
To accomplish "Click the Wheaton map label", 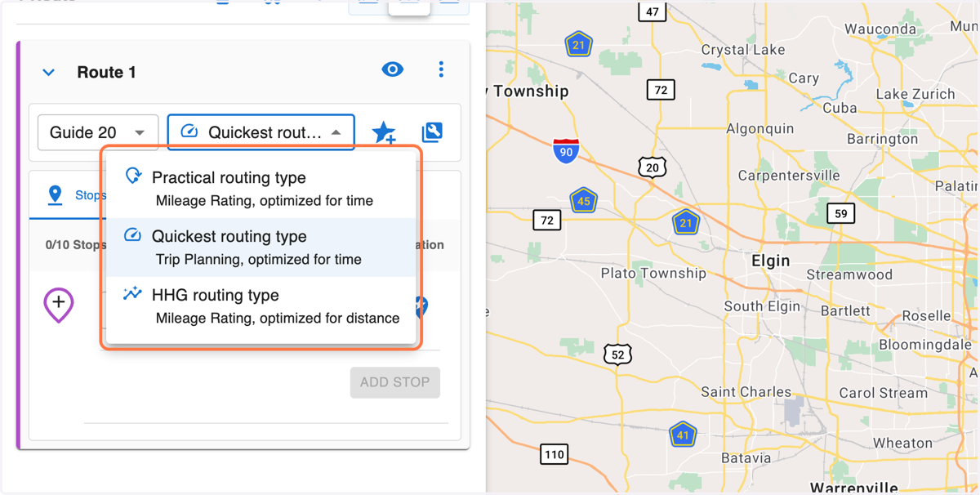I will 902,444.
